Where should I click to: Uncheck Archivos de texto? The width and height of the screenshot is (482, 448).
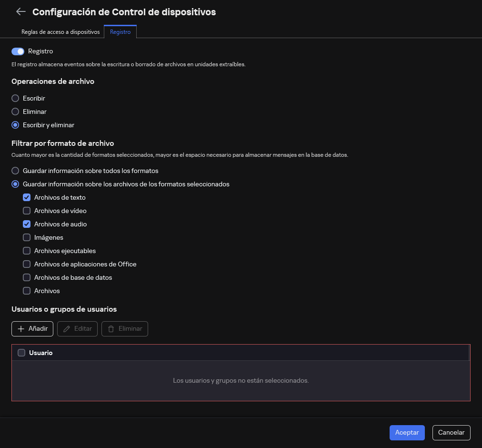(x=27, y=197)
